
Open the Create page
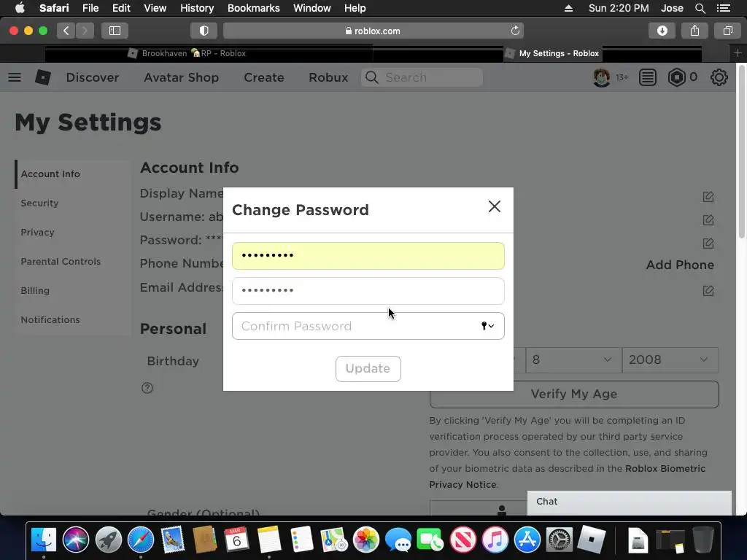click(264, 77)
